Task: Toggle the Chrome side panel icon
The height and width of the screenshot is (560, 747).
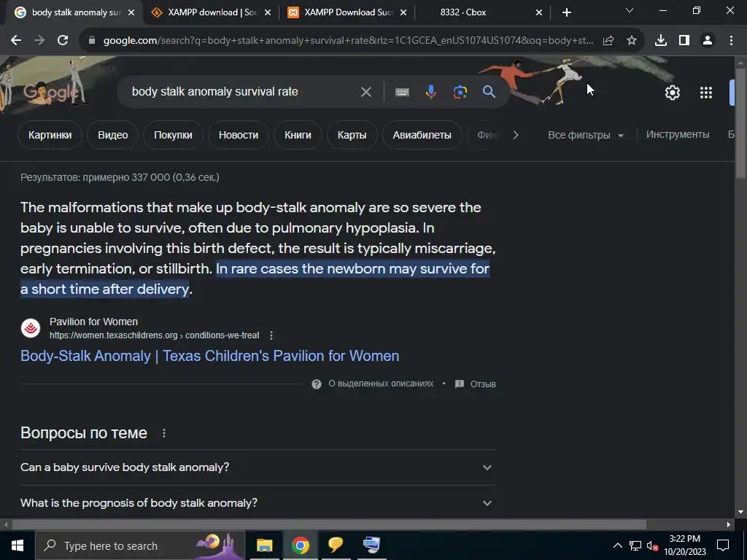Action: pos(684,41)
